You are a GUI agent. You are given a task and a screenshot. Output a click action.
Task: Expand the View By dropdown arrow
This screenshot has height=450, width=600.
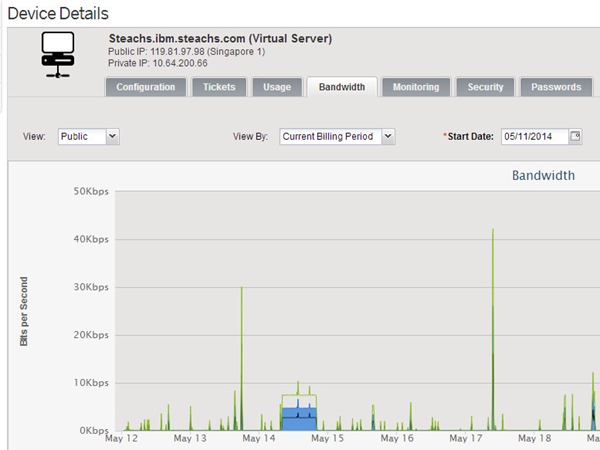388,136
